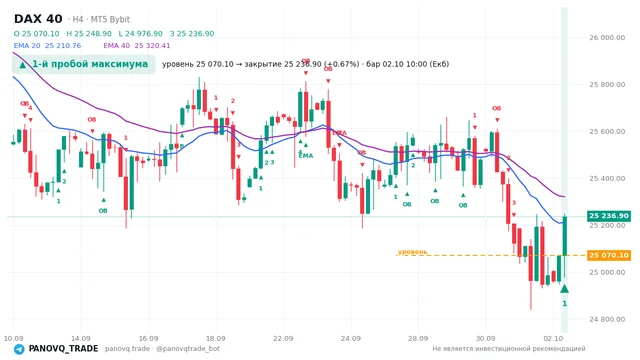Click the 25 800.00 price axis label
This screenshot has height=360, width=640.
coord(607,84)
